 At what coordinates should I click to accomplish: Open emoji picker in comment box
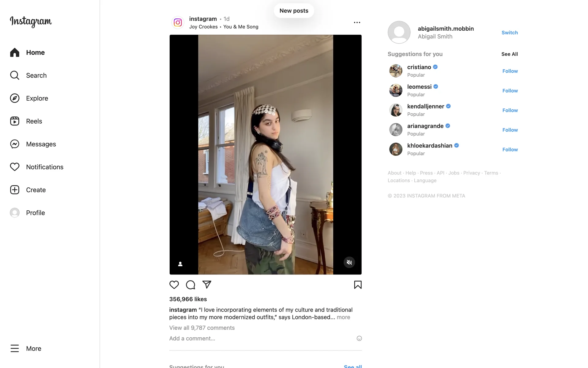[x=359, y=338]
